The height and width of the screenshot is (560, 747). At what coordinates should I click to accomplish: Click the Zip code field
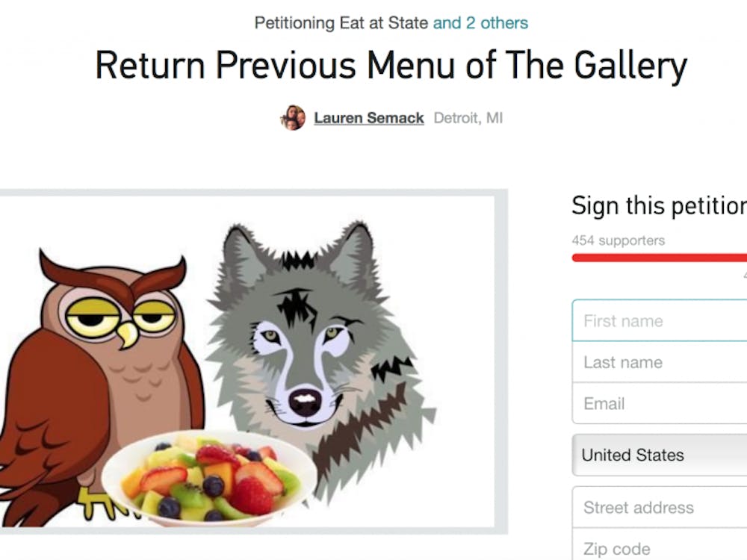[660, 544]
